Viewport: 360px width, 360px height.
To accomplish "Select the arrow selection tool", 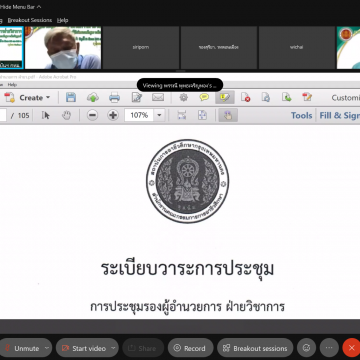I will [46, 115].
